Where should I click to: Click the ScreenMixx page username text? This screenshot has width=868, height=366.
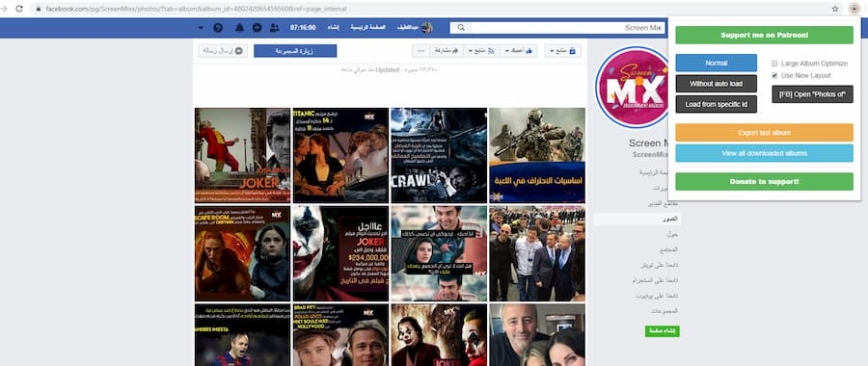click(x=650, y=155)
